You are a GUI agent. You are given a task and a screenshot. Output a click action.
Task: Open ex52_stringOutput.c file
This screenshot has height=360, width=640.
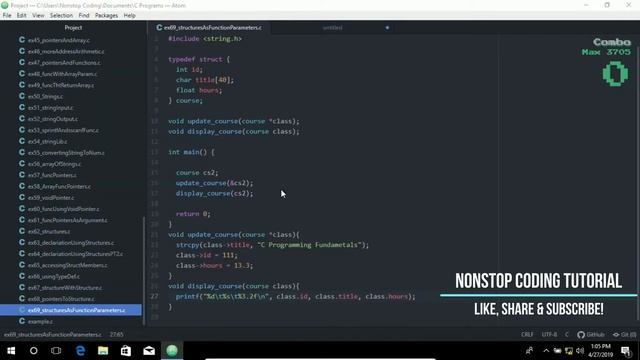pos(53,119)
